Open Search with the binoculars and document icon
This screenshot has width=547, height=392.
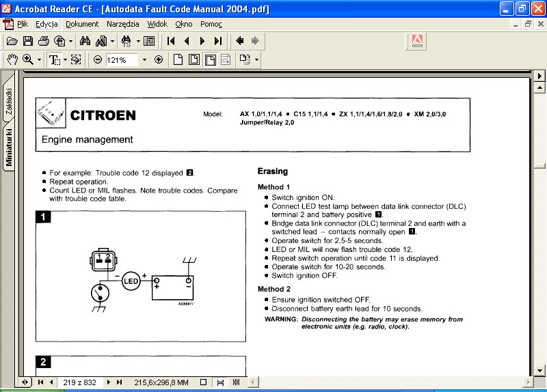[101, 41]
